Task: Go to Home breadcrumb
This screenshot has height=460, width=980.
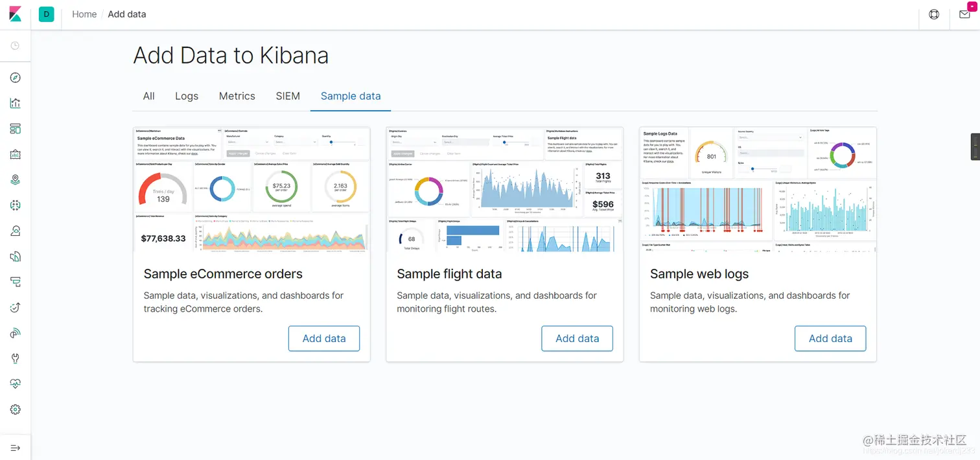Action: point(84,14)
